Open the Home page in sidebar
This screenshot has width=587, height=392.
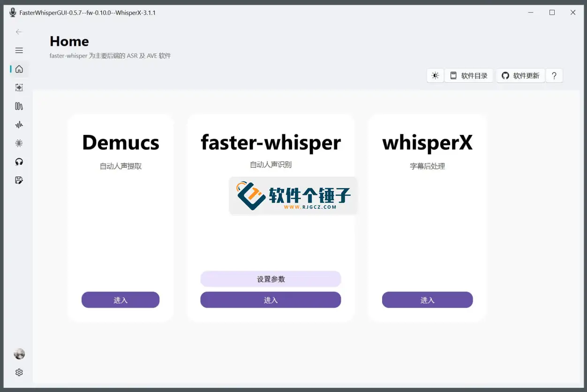tap(19, 69)
